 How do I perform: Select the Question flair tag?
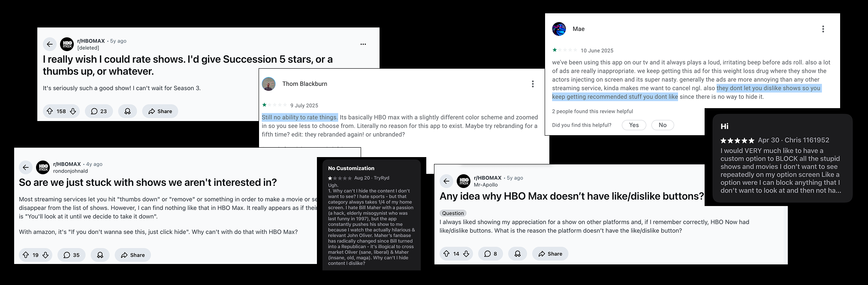click(453, 213)
